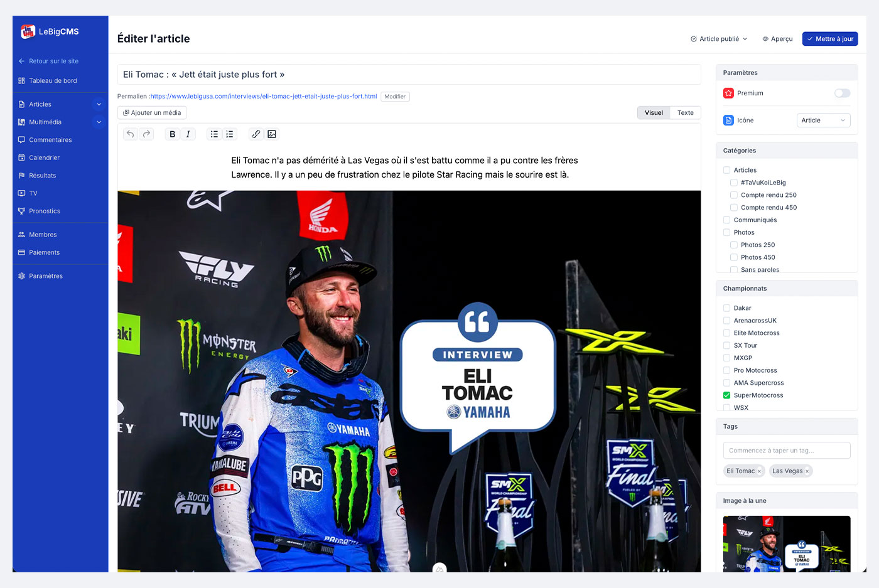Screen dimensions: 879x588
Task: Open the Article publié status dropdown
Action: coord(719,39)
